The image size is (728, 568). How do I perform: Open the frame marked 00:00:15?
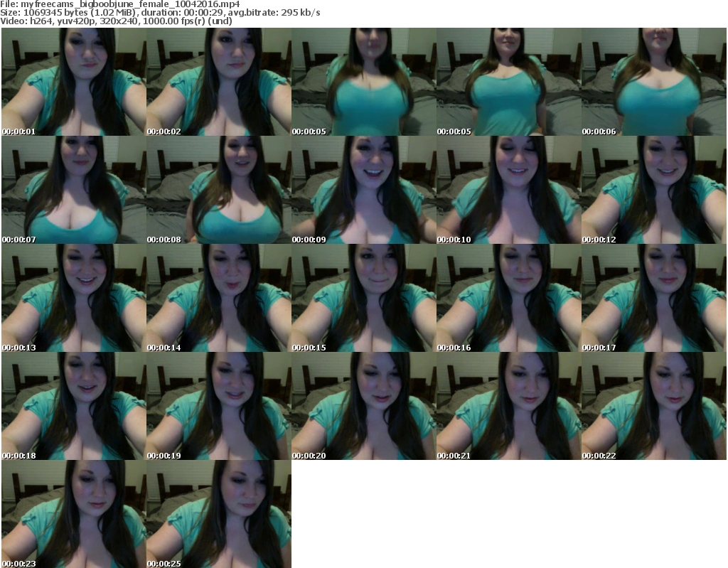pyautogui.click(x=363, y=298)
